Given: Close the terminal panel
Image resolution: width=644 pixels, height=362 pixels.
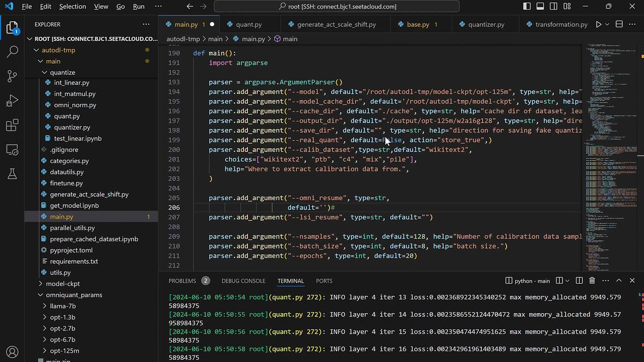Looking at the screenshot, I should click(632, 280).
